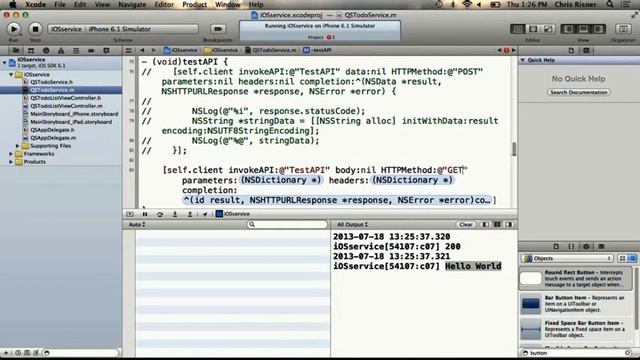Screen dimensions: 640x360
Task: Click the variables filter search field
Action: (x=287, y=224)
